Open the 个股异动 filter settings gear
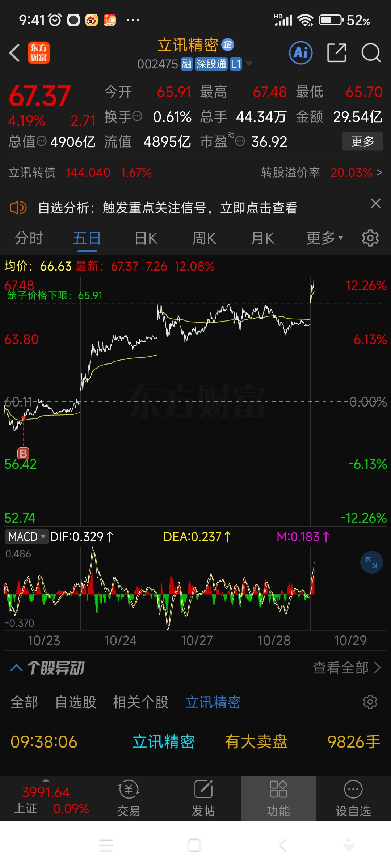 (x=370, y=702)
